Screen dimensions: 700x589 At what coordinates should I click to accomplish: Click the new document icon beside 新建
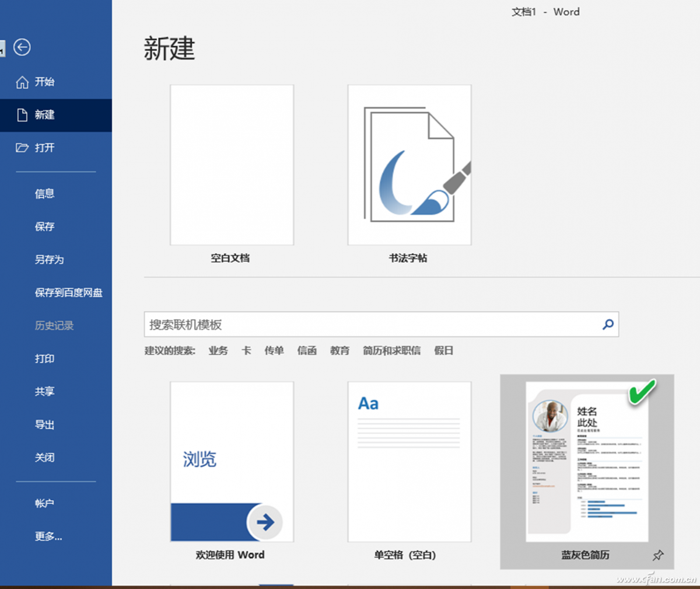pos(22,115)
